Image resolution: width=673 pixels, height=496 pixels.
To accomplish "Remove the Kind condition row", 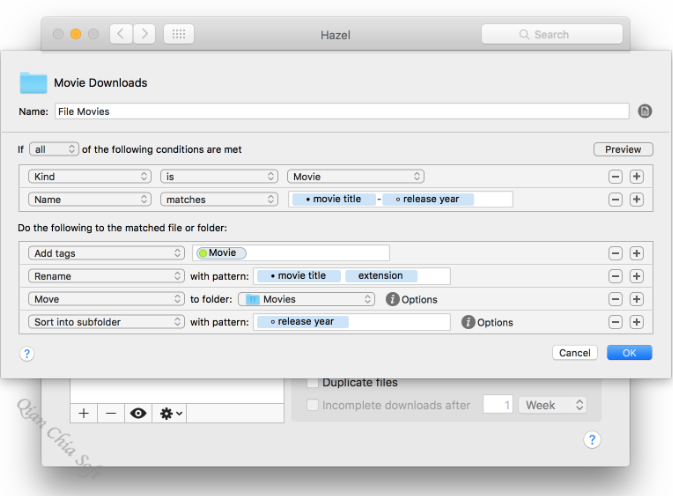I will pyautogui.click(x=615, y=176).
